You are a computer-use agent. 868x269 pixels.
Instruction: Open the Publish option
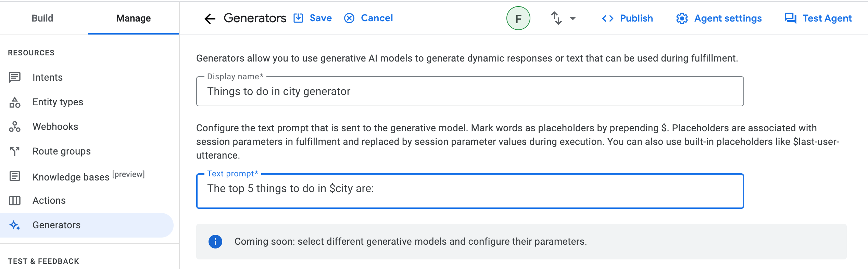tap(627, 18)
